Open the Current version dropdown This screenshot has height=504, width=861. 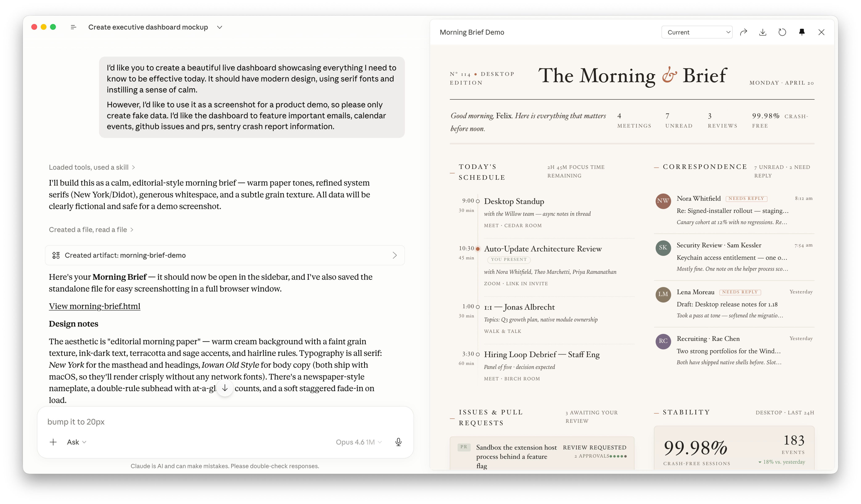point(697,32)
